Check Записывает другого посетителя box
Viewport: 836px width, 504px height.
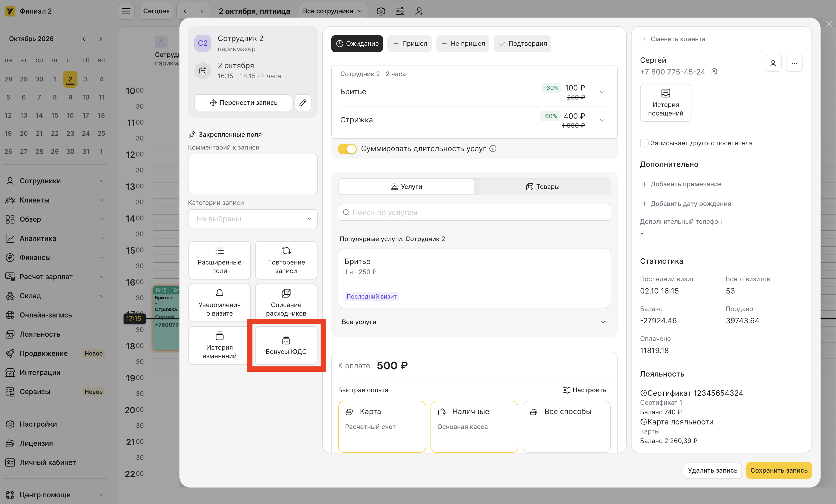pos(644,143)
